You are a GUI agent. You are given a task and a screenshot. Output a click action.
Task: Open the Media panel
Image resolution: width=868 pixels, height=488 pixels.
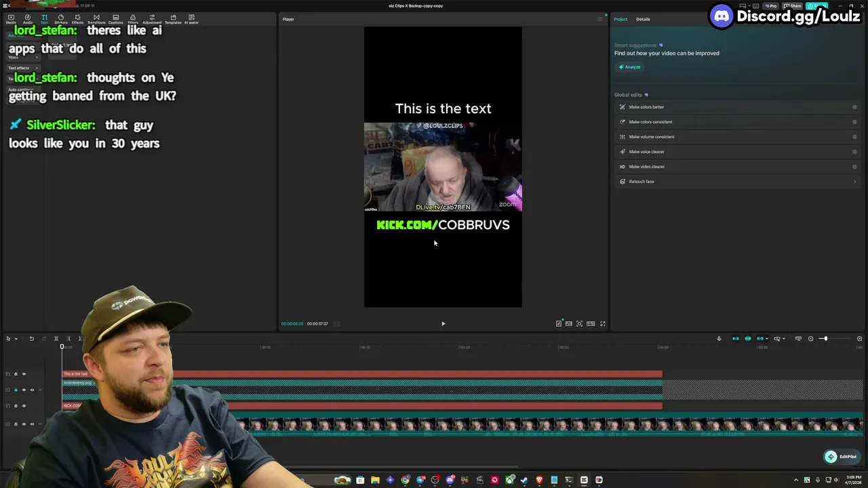pos(11,19)
